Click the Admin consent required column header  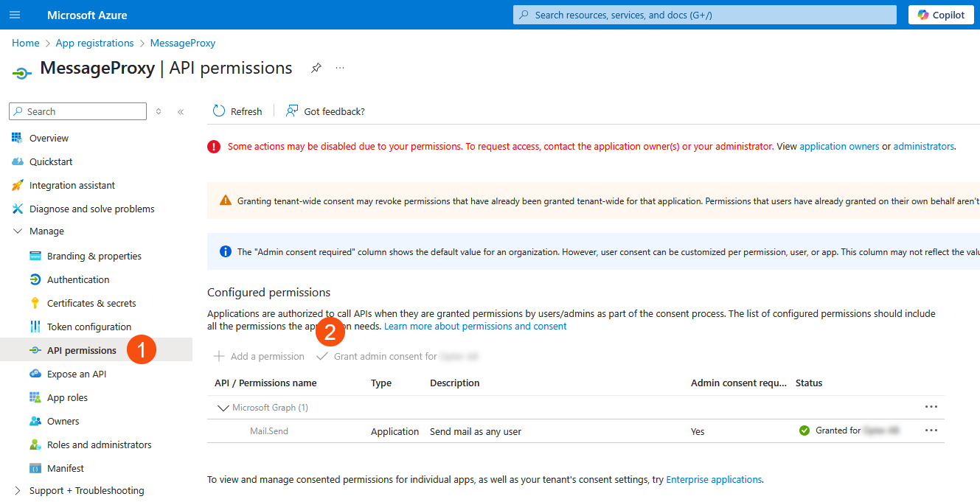click(739, 383)
